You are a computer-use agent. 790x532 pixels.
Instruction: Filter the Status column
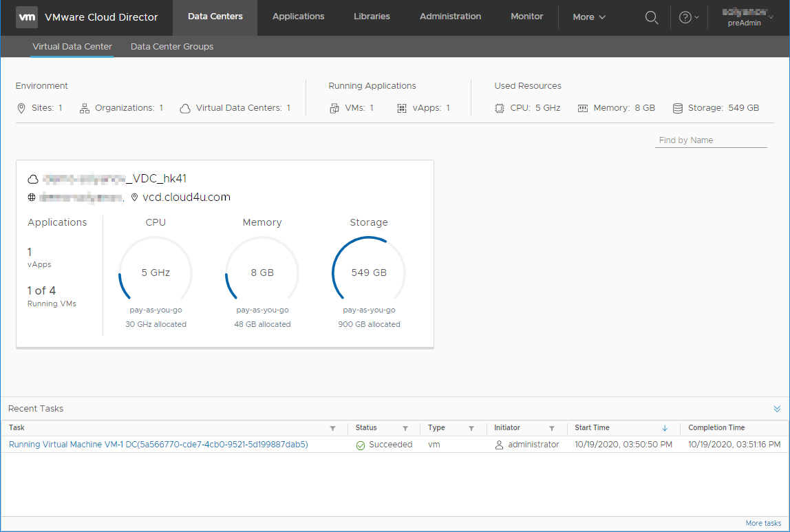405,428
